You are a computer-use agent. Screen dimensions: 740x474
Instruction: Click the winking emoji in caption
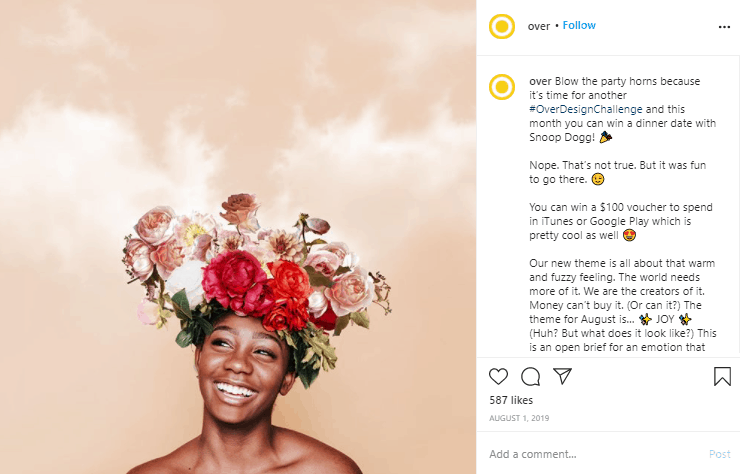point(598,180)
